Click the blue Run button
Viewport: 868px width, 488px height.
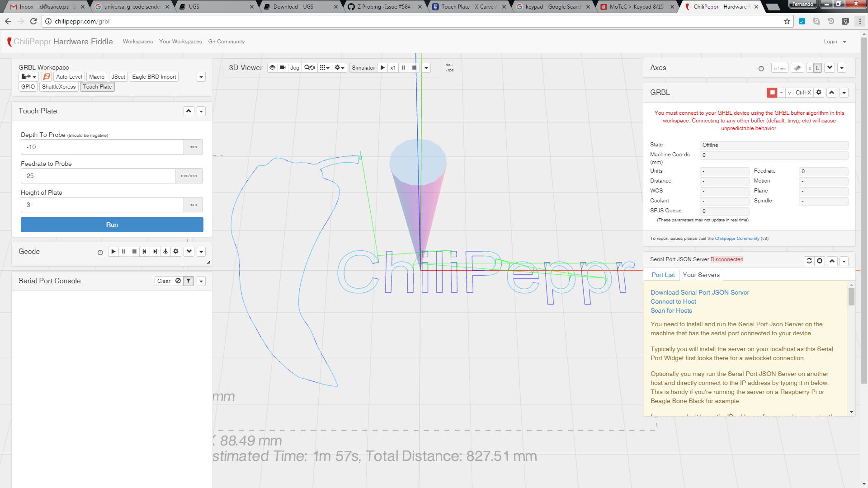[x=112, y=225]
